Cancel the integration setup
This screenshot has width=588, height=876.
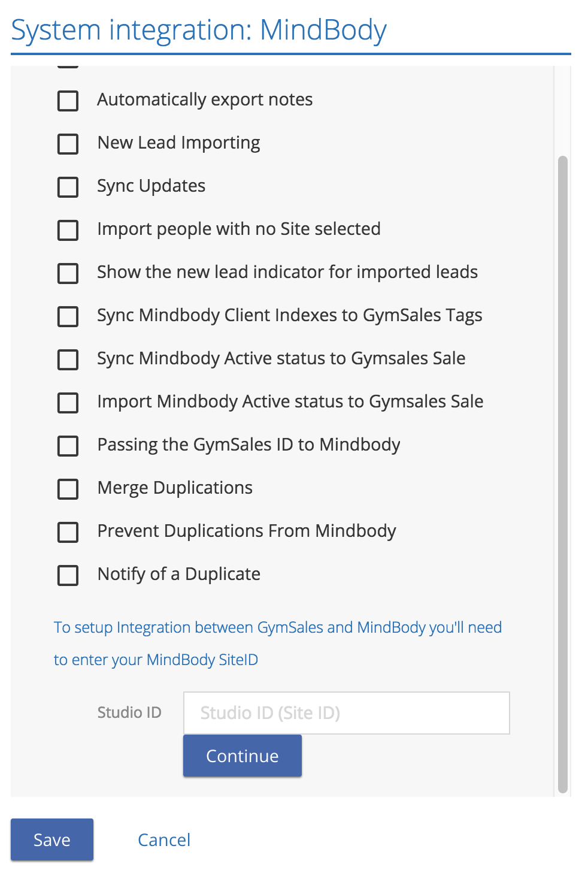164,839
